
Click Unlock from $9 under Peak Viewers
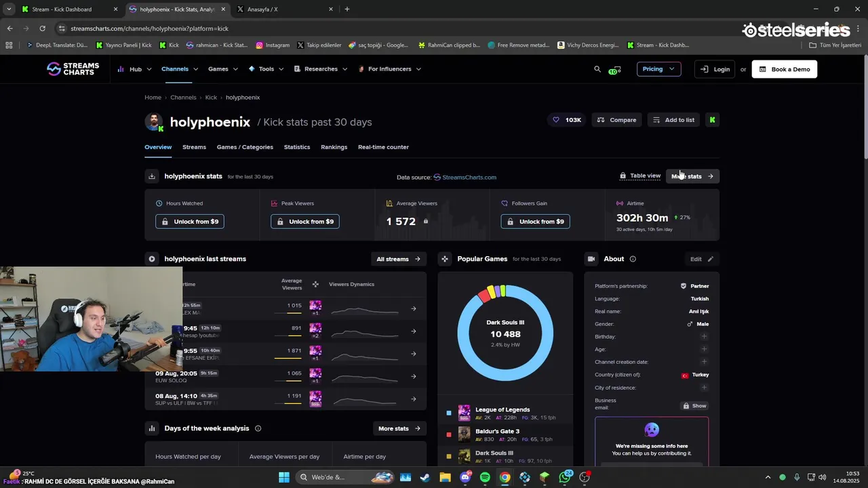coord(305,222)
